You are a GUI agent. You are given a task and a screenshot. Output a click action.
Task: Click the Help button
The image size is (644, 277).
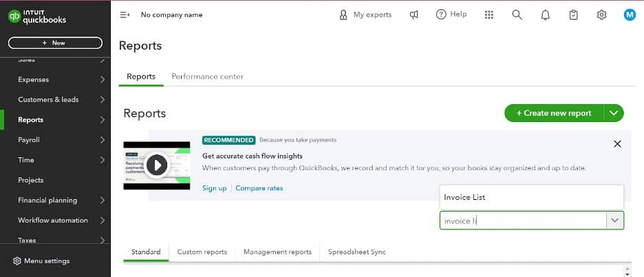(x=451, y=14)
